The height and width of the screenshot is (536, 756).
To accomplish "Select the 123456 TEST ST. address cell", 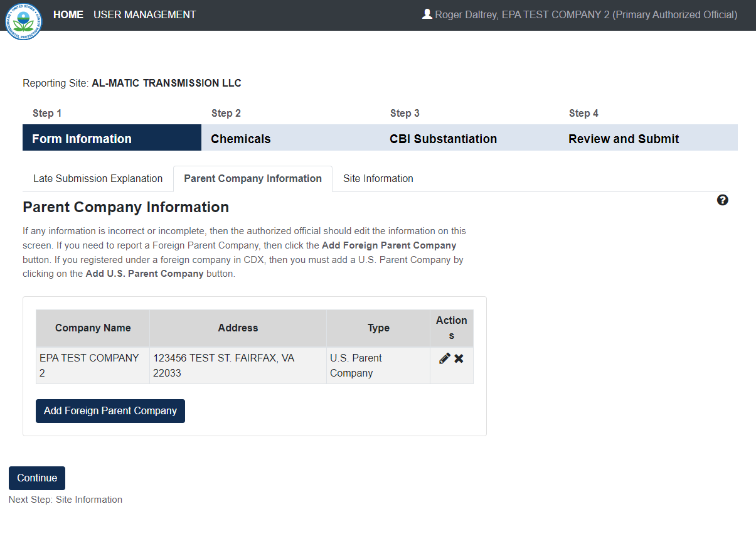I will (x=238, y=365).
